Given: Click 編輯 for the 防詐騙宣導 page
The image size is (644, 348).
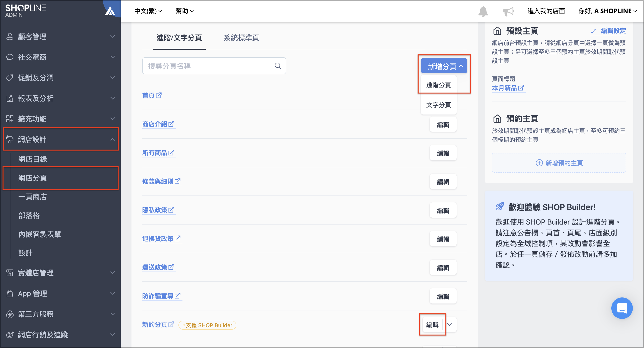Looking at the screenshot, I should 443,296.
